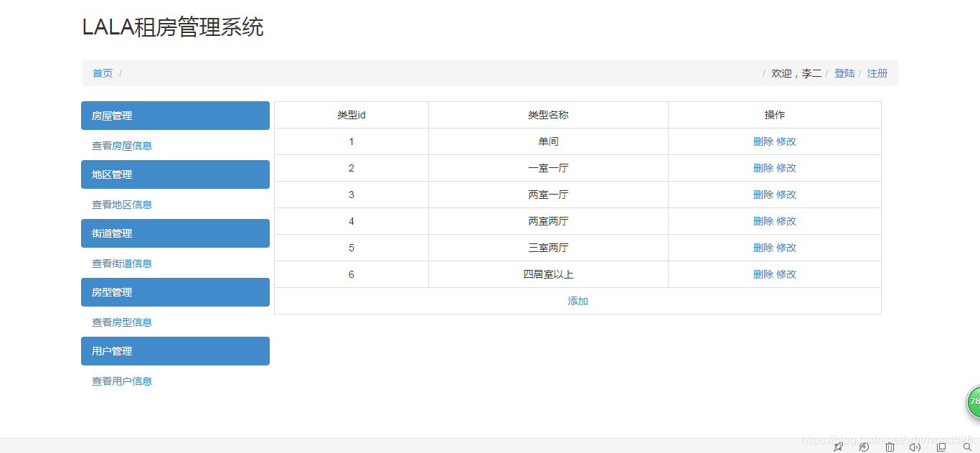The height and width of the screenshot is (453, 980).
Task: Go to 查看街道信息 link
Action: [122, 263]
